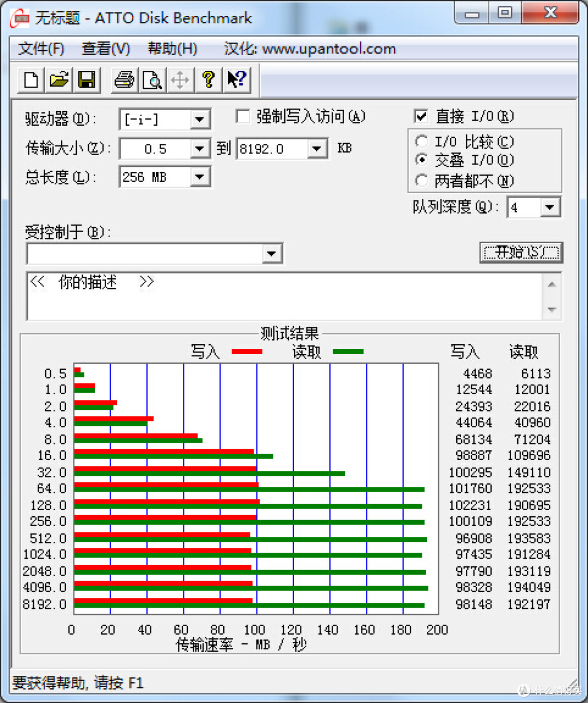Screen dimensions: 588x703
Task: Click the Save floppy disk icon
Action: 86,80
